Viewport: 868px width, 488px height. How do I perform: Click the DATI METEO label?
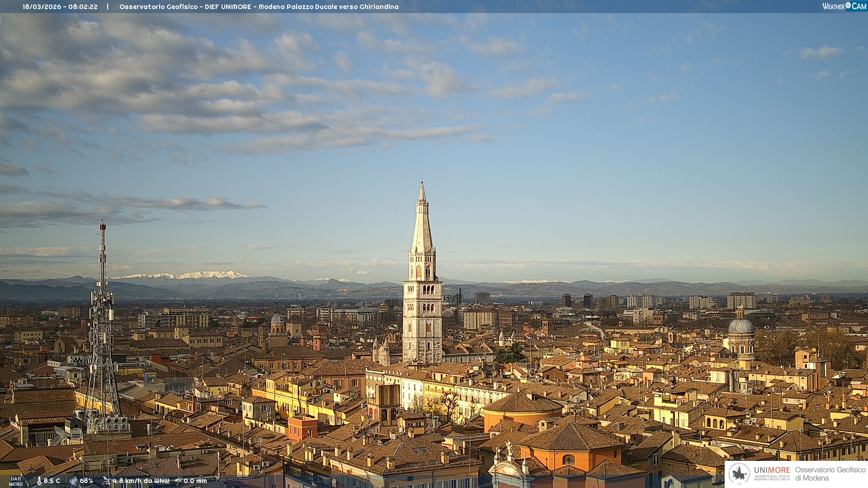15,481
